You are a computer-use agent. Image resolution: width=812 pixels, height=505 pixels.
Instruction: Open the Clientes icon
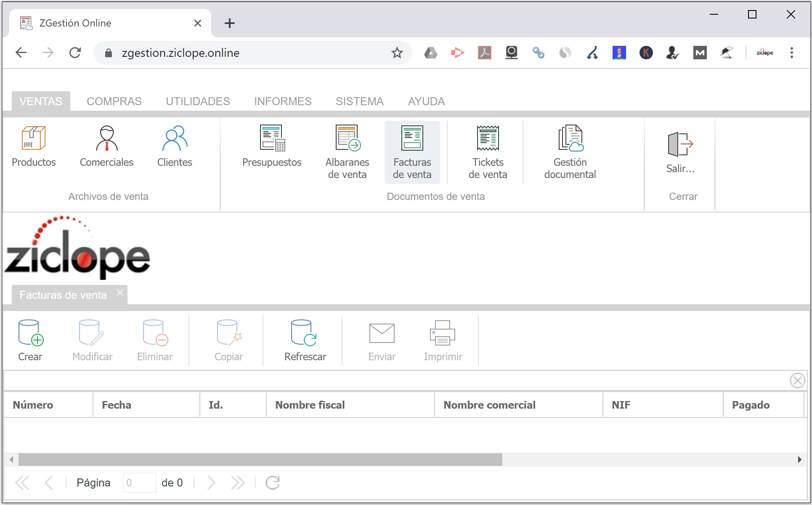[175, 146]
